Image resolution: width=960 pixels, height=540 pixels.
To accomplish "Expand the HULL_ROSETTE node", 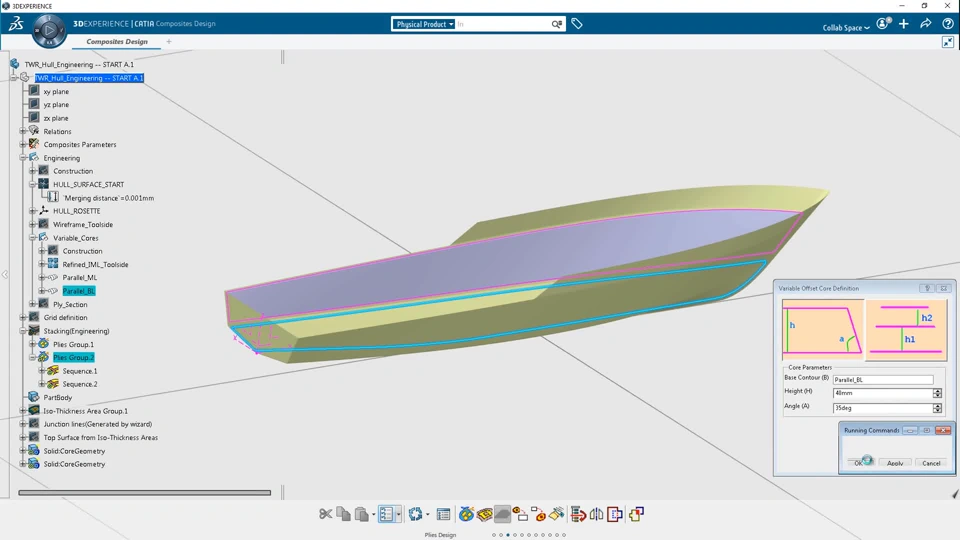I will 32,211.
